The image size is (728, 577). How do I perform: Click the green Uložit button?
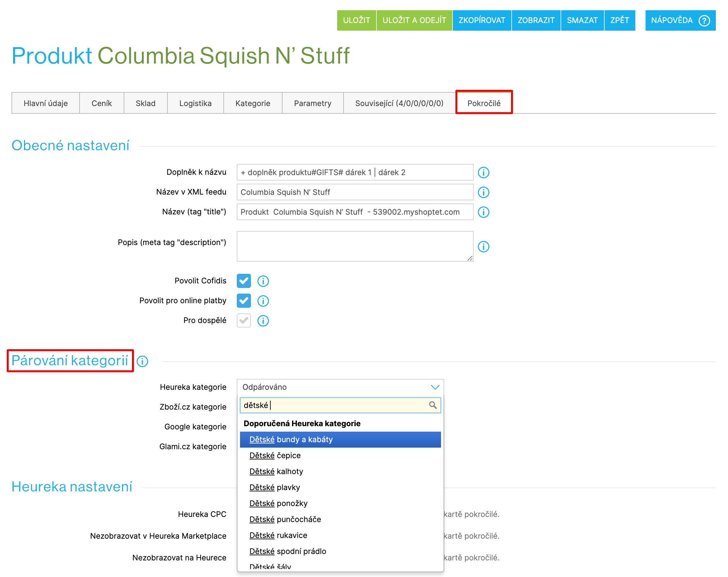357,20
